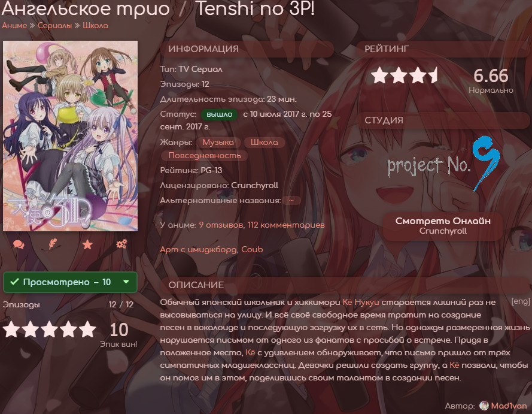The image size is (532, 414).
Task: Click the feather review icon
Action: click(x=53, y=244)
